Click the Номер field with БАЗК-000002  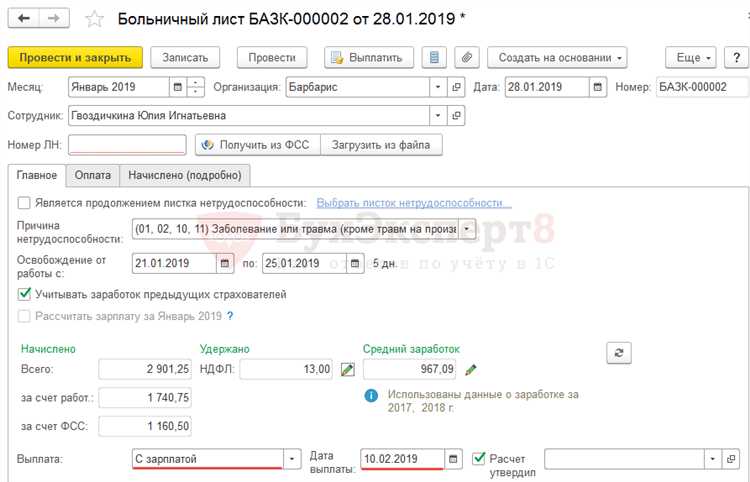pyautogui.click(x=703, y=88)
